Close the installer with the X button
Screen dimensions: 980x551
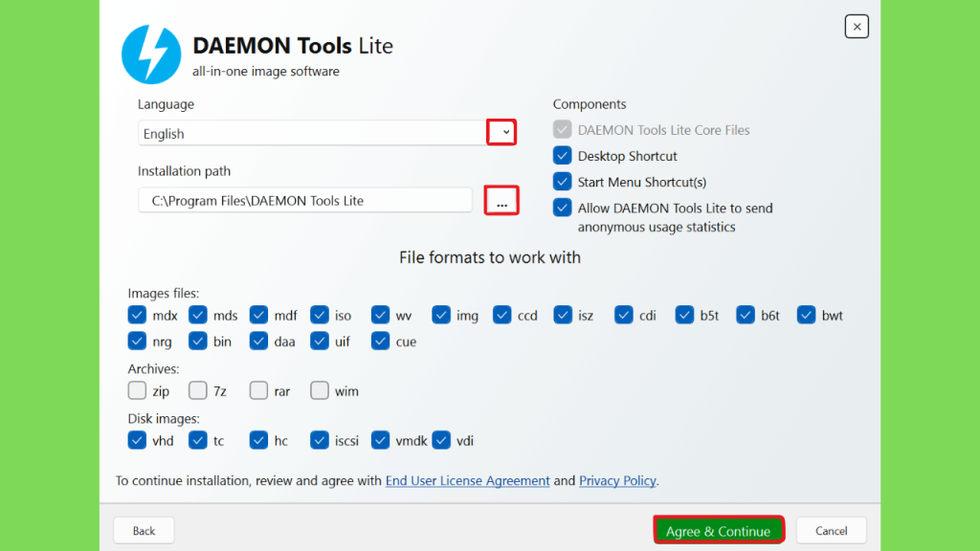(857, 27)
